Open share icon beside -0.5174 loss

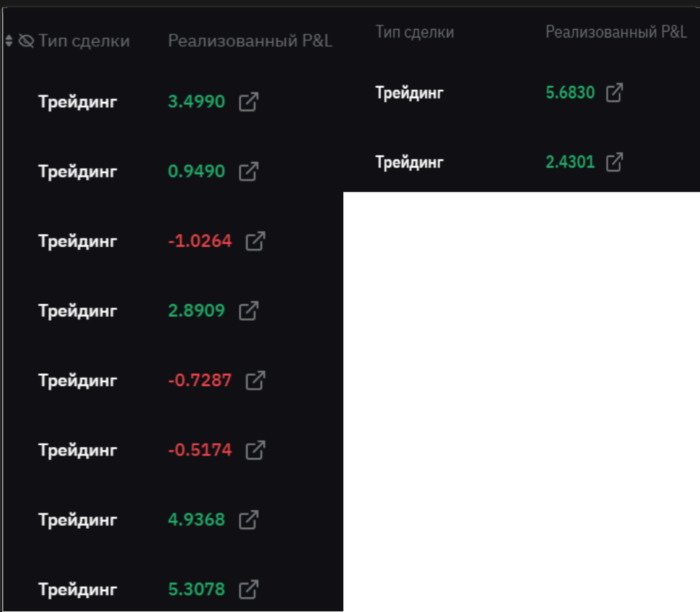tap(255, 450)
